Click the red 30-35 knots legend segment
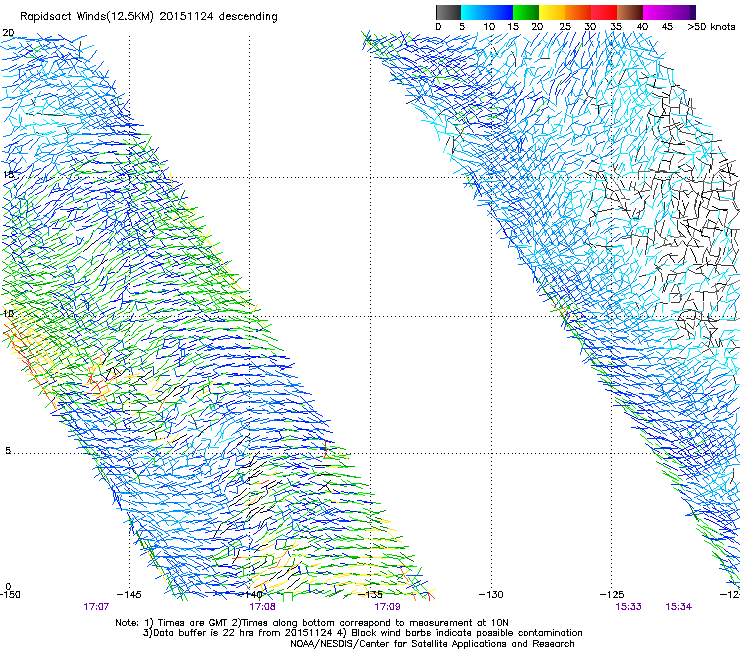The height and width of the screenshot is (650, 740). (x=604, y=12)
